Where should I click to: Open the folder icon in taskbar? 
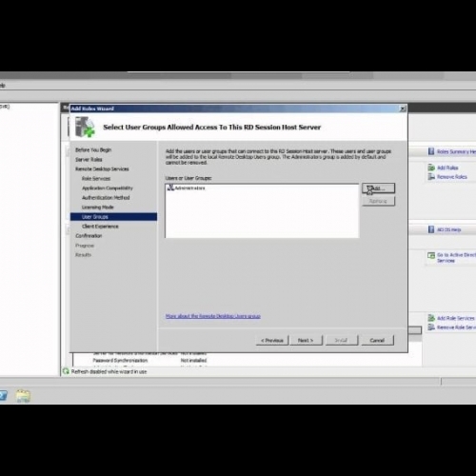click(x=23, y=396)
